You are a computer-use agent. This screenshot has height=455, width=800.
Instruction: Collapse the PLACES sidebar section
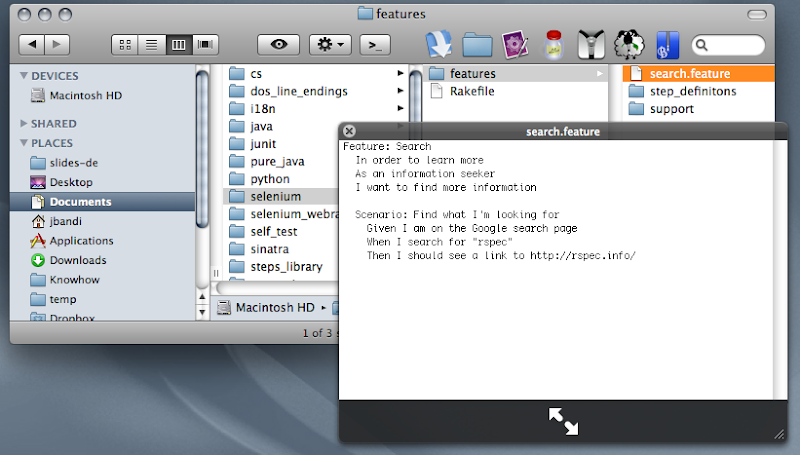coord(23,143)
